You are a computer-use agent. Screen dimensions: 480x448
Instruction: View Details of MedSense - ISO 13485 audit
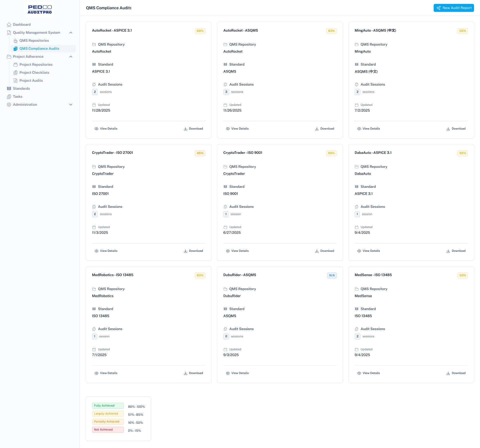pos(369,373)
